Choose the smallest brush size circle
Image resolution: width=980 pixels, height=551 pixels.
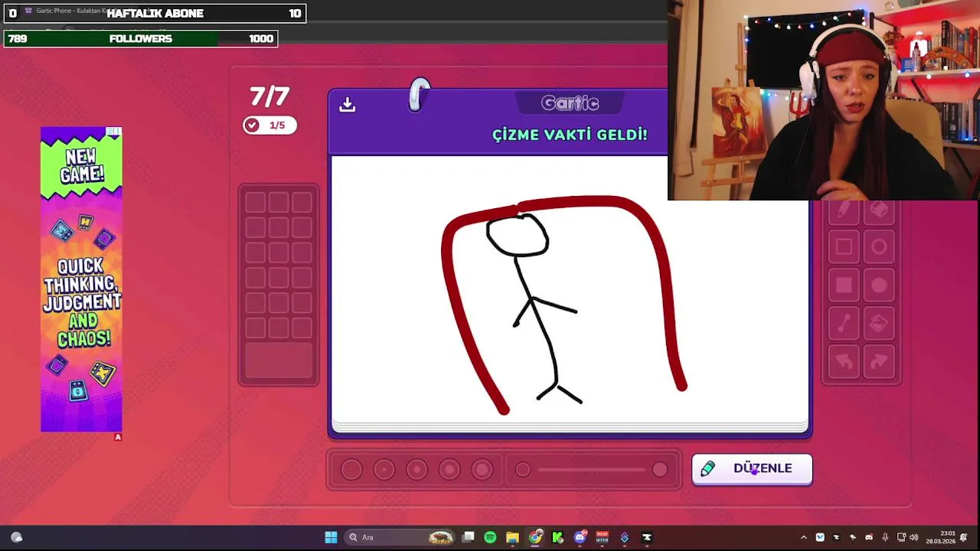351,470
